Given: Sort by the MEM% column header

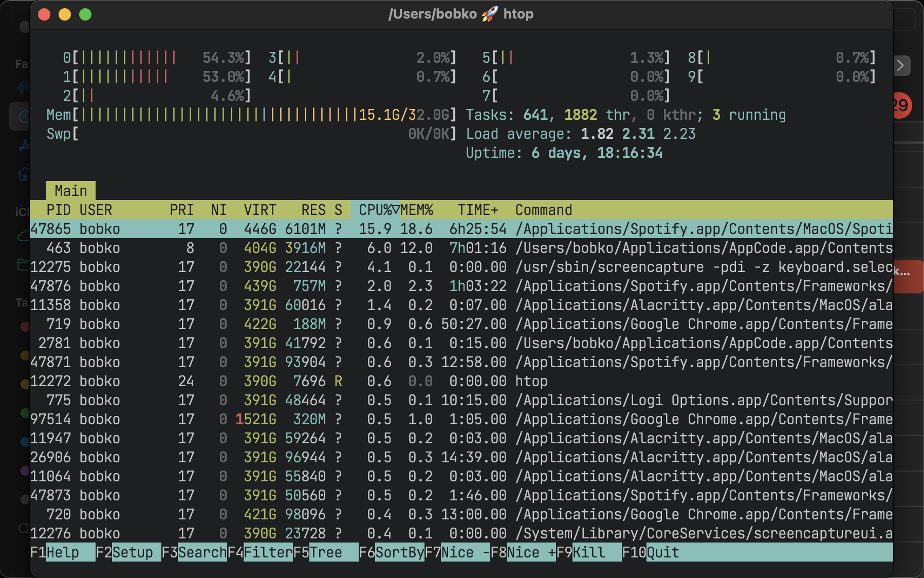Looking at the screenshot, I should (x=417, y=210).
